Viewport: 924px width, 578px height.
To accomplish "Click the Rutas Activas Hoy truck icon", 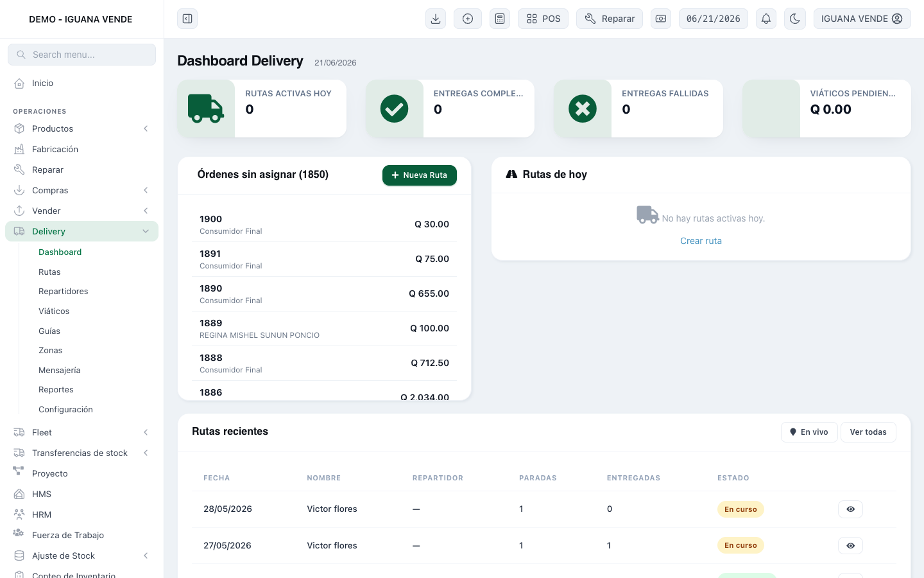I will click(x=206, y=109).
